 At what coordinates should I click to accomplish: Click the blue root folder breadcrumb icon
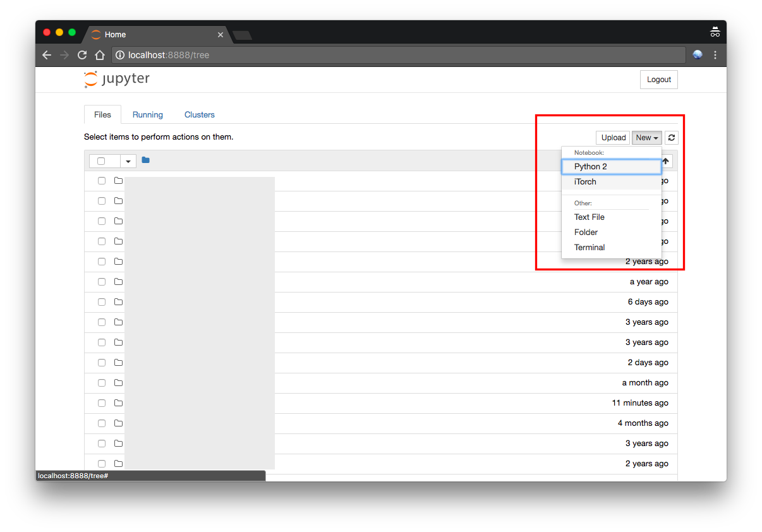click(146, 160)
